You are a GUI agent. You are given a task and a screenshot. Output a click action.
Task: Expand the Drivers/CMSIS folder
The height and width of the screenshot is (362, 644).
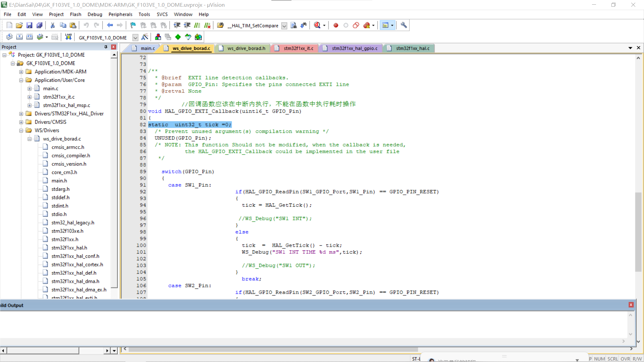pyautogui.click(x=21, y=122)
